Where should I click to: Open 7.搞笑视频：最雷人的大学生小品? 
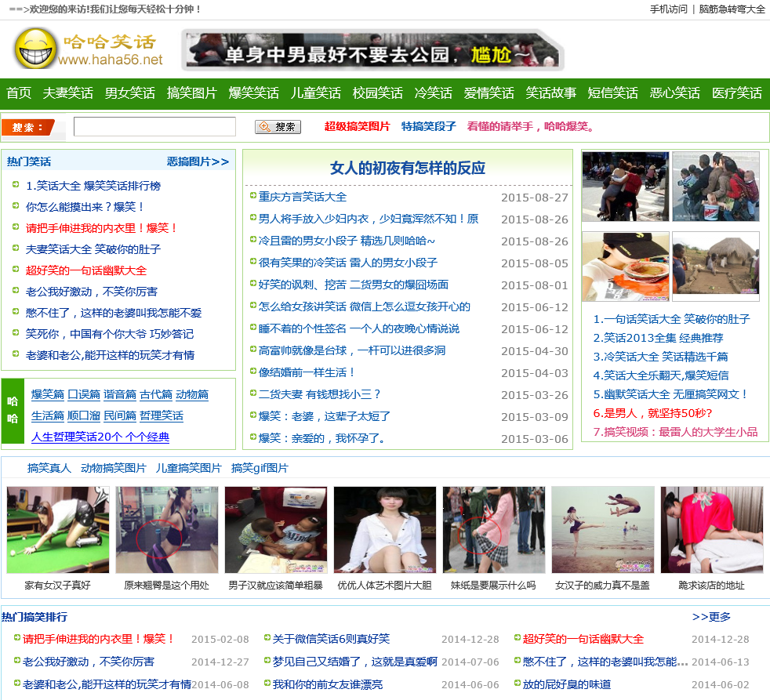(675, 432)
